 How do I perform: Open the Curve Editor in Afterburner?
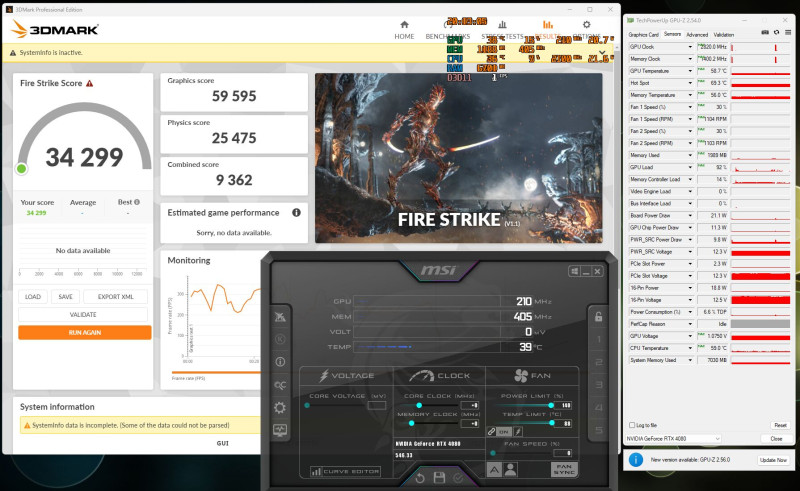tap(345, 472)
